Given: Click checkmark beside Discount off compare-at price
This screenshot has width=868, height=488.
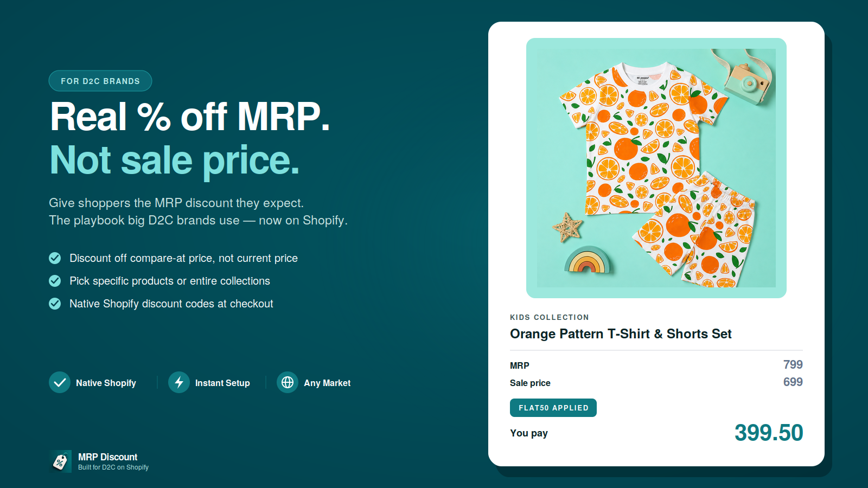Looking at the screenshot, I should click(55, 258).
